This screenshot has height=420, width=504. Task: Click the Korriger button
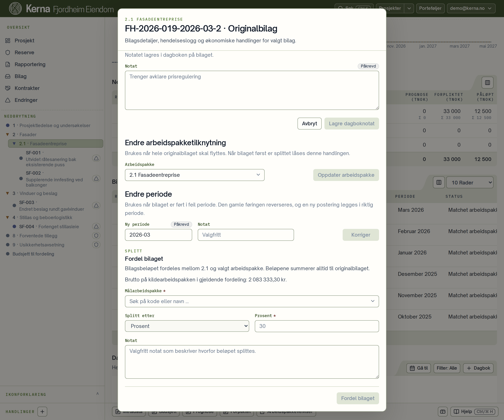[361, 235]
